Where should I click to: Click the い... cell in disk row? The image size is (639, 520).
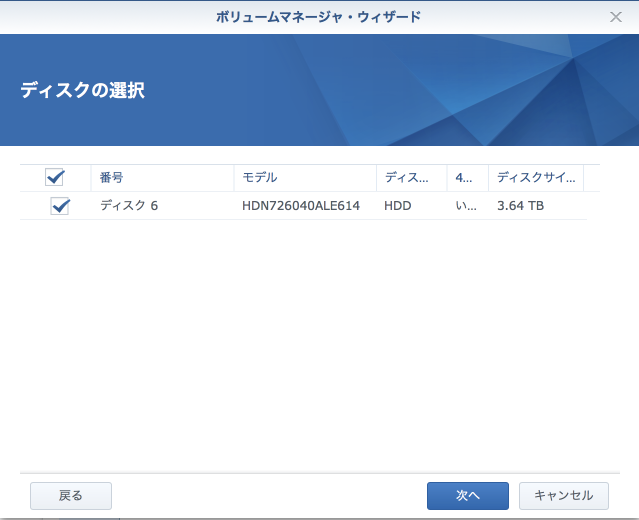465,206
